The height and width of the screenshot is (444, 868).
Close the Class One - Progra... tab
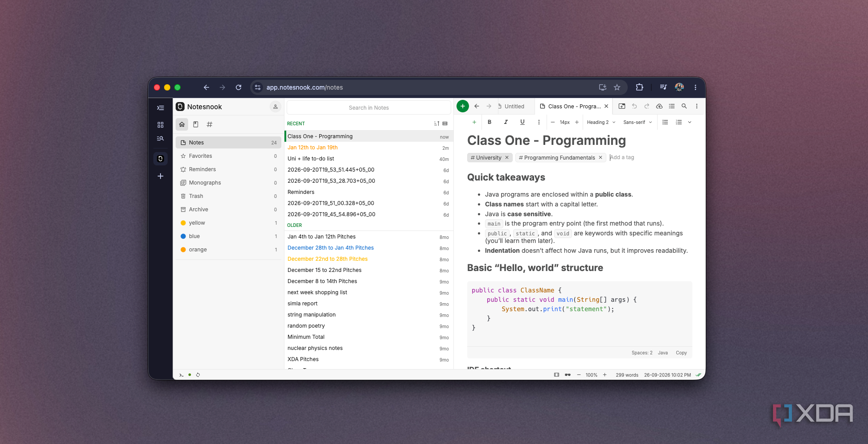606,106
